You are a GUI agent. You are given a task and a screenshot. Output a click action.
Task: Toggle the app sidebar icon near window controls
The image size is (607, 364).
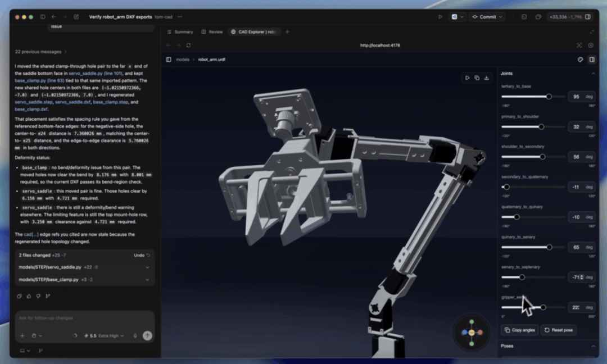(43, 17)
